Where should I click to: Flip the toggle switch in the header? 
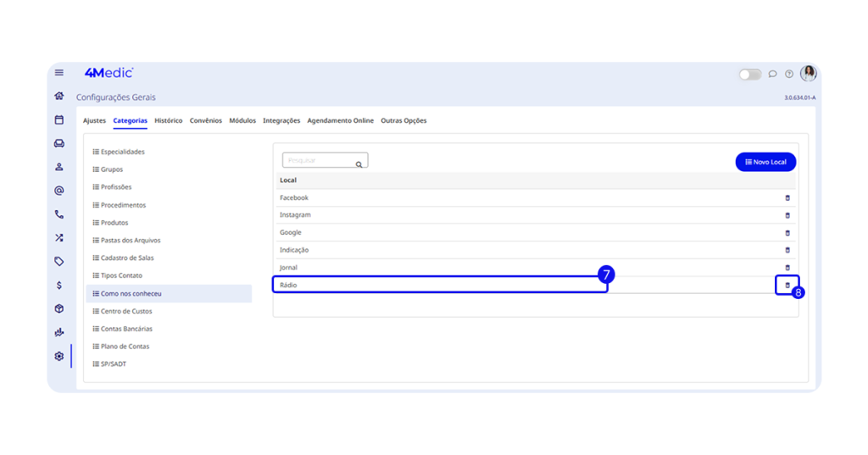point(750,75)
